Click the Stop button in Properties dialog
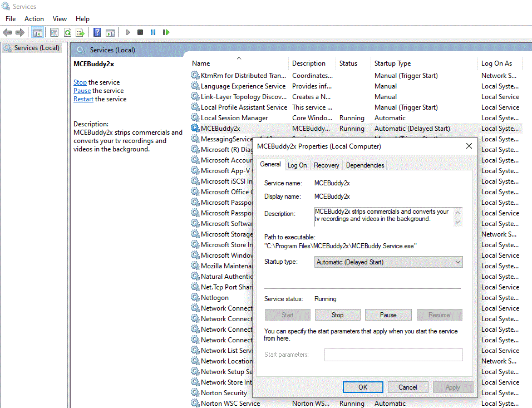 click(x=337, y=315)
